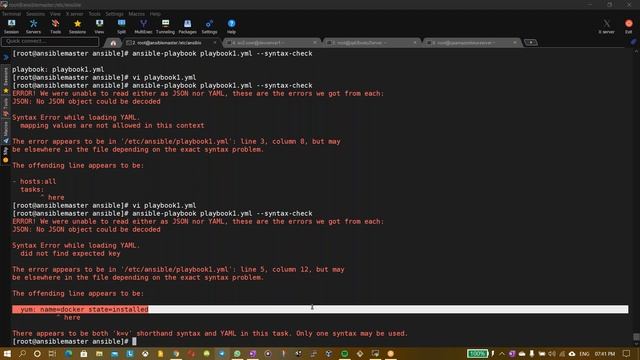Click the Exit toolbar icon
The image size is (640, 360).
(x=629, y=27)
